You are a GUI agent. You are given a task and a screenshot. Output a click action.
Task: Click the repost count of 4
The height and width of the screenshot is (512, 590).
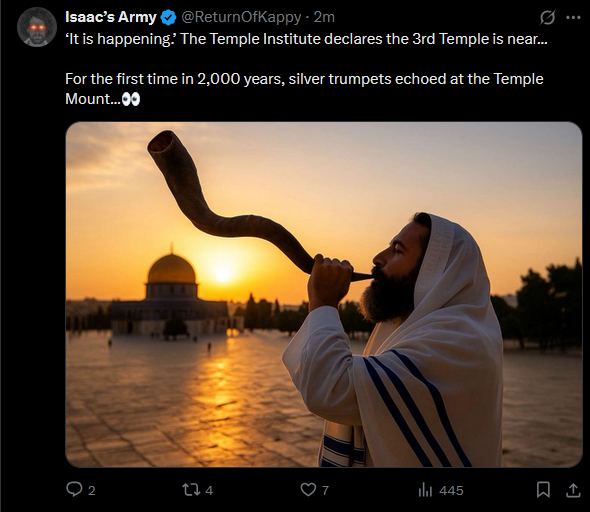[209, 490]
